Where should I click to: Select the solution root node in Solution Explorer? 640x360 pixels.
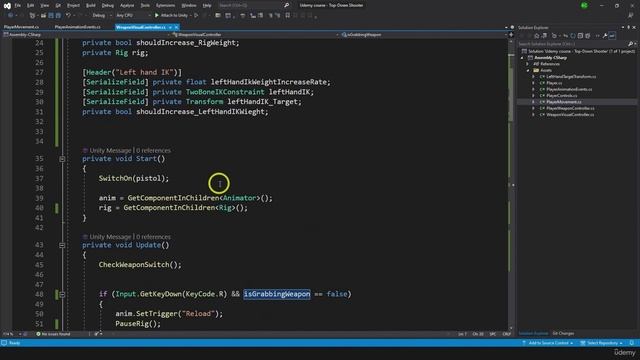coord(578,51)
